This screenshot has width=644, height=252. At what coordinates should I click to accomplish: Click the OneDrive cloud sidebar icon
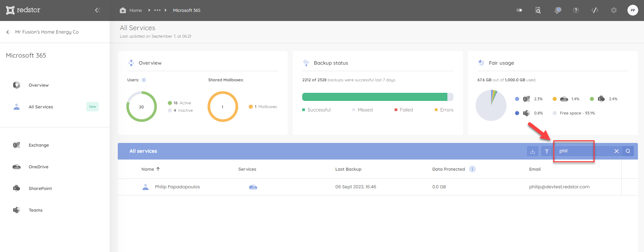click(x=17, y=167)
